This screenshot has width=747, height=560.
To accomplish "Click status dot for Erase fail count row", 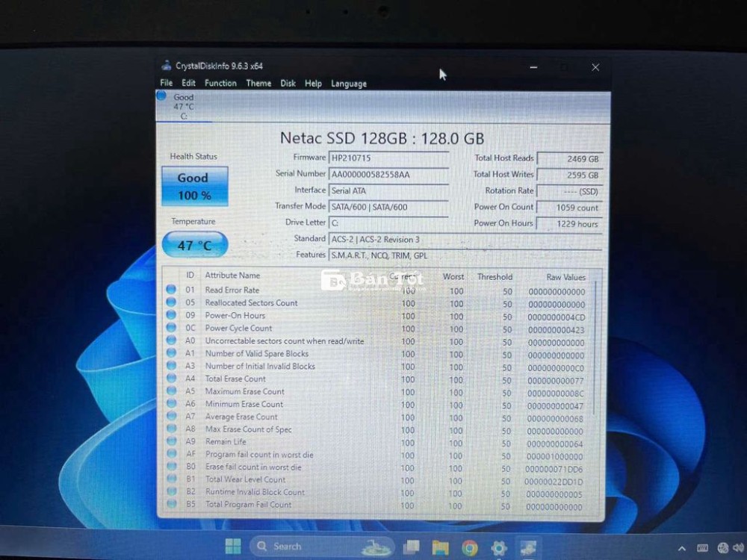I will tap(171, 466).
